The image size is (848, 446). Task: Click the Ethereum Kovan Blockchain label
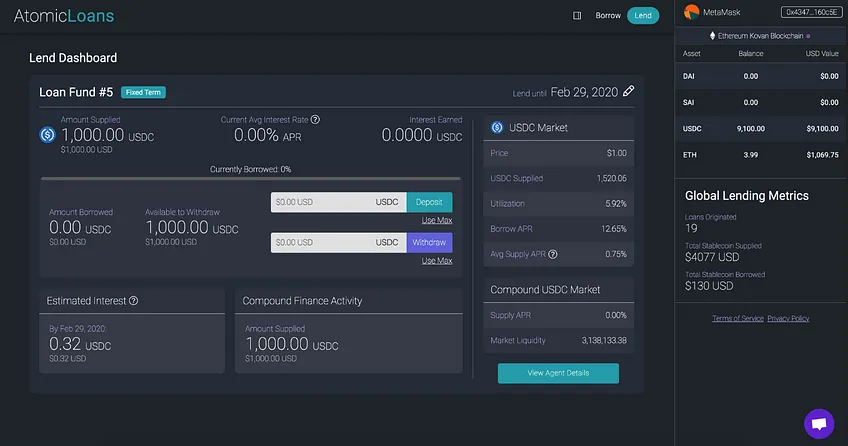pyautogui.click(x=760, y=36)
